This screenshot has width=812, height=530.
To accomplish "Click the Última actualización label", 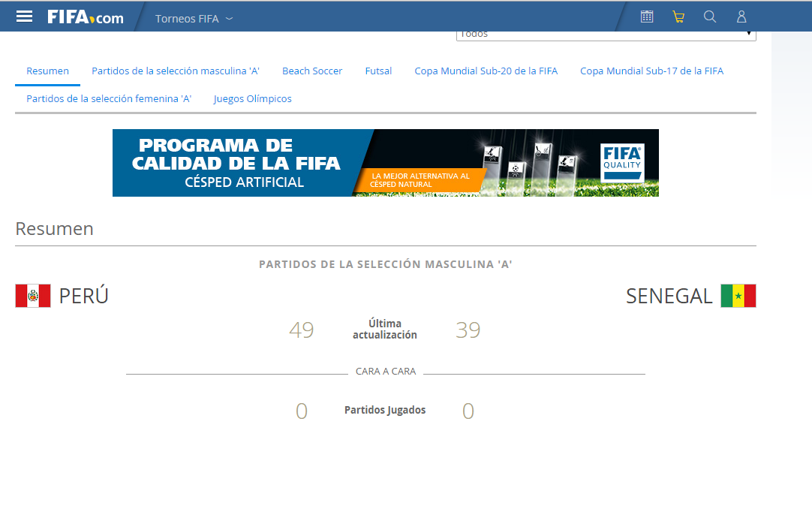I will [385, 329].
